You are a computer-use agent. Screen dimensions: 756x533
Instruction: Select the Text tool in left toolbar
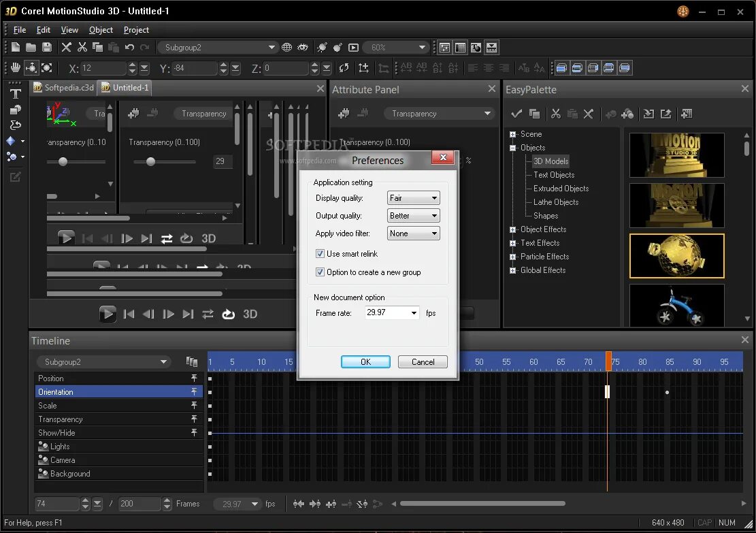coord(15,94)
